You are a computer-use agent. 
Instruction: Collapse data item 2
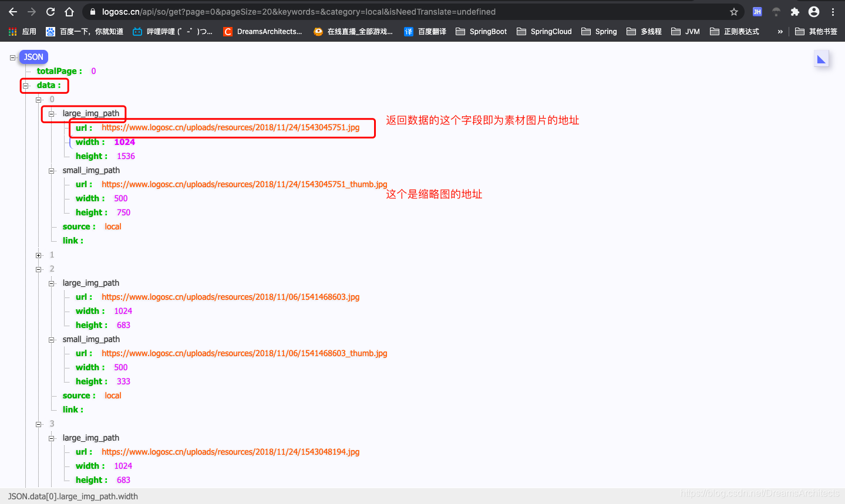click(39, 269)
